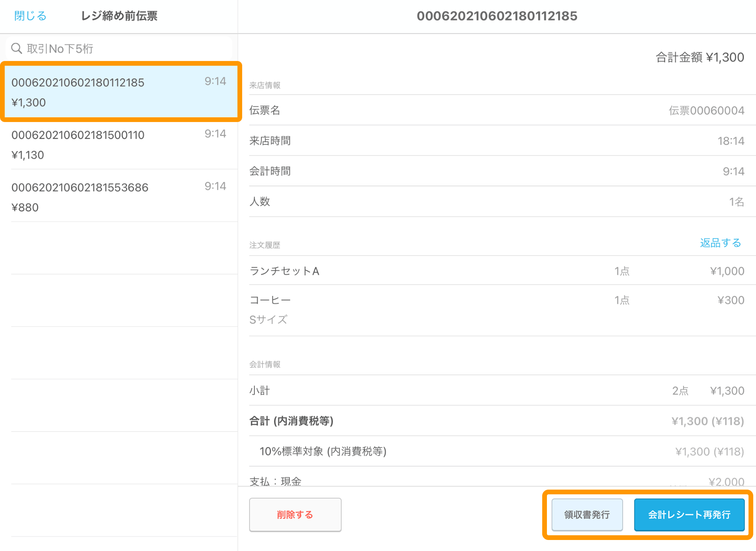756x551 pixels.
Task: Click the 支払：現金 payment row
Action: pos(496,481)
